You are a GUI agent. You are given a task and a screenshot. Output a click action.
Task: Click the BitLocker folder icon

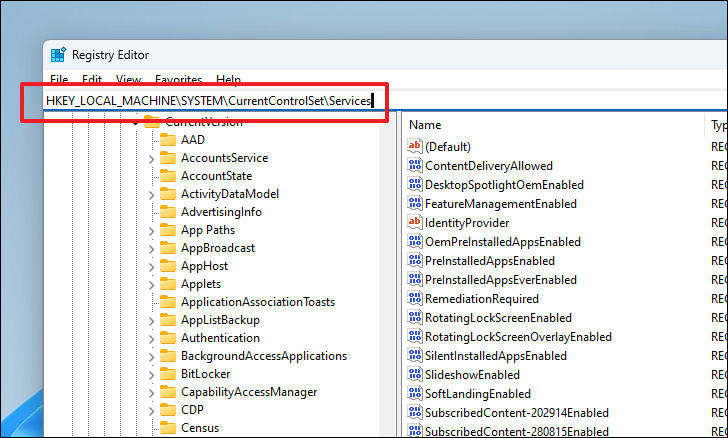click(168, 374)
